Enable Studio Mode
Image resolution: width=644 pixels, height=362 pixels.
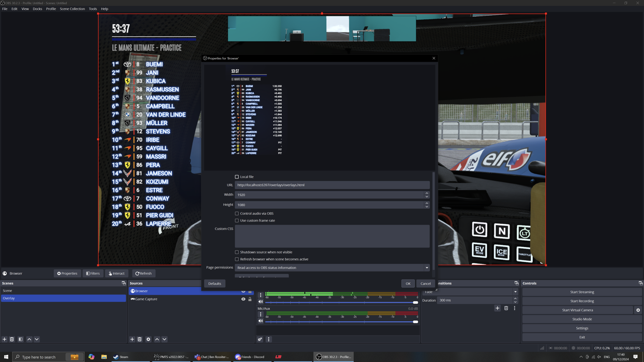[581, 319]
